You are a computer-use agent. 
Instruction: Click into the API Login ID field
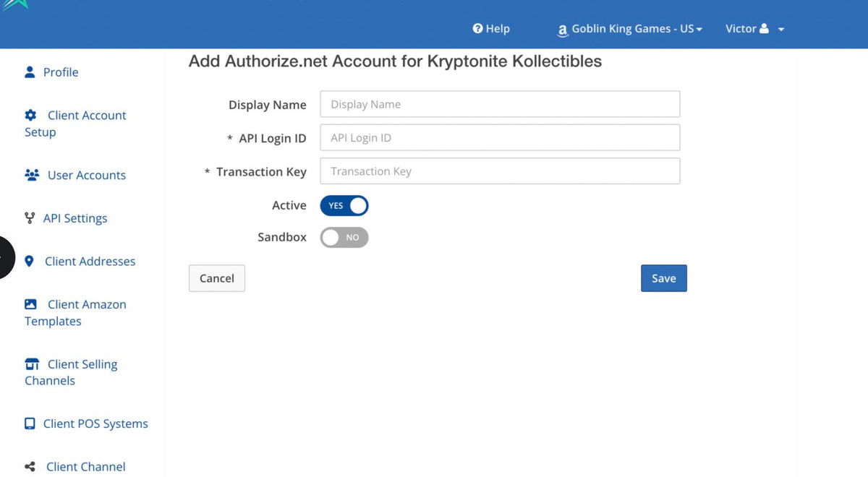coord(500,137)
